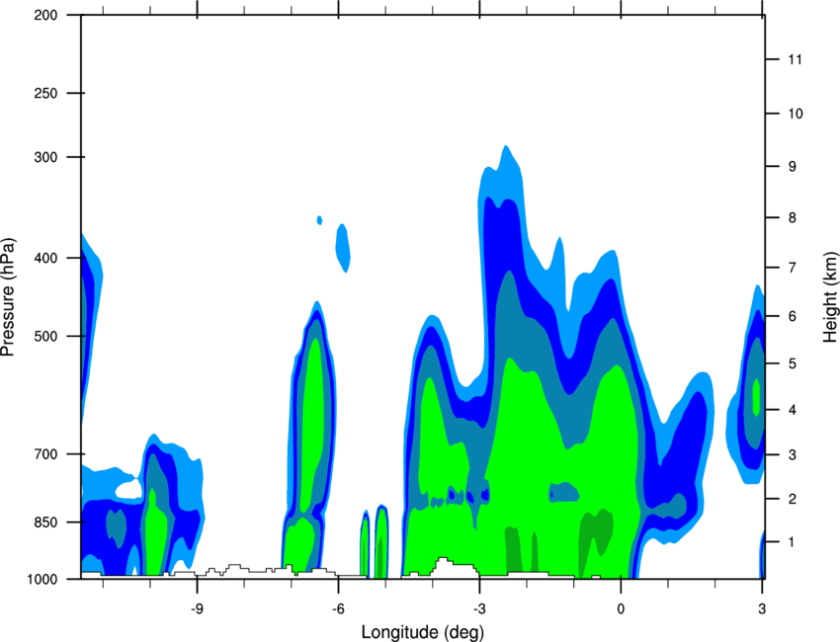This screenshot has height=642, width=840.
Task: Click the -9 longitude tick label
Action: tap(197, 608)
